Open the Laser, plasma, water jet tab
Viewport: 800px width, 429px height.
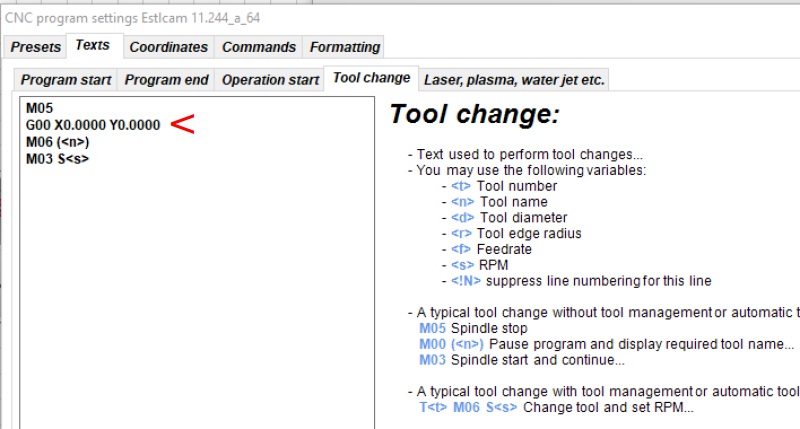[x=514, y=80]
